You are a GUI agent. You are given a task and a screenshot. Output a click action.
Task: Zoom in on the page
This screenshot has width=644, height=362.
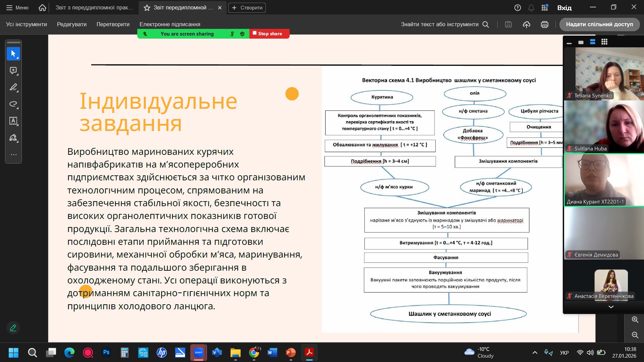pyautogui.click(x=635, y=320)
